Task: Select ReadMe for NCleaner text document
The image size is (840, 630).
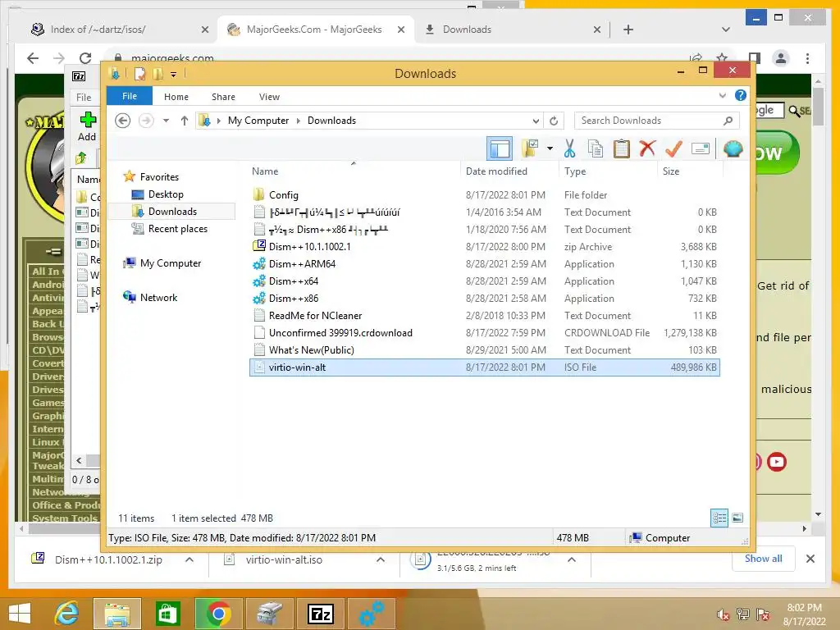Action: [484, 316]
